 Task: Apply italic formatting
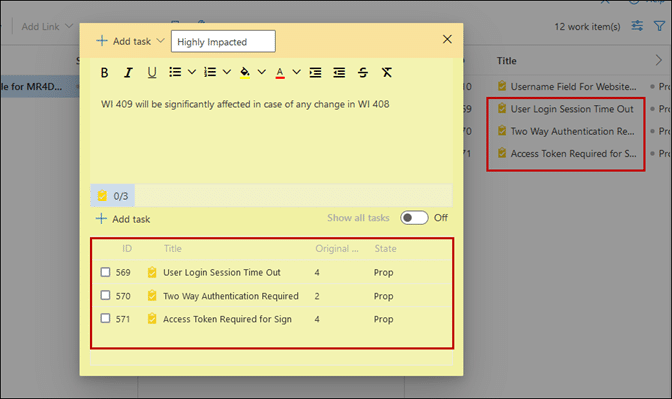click(x=128, y=72)
